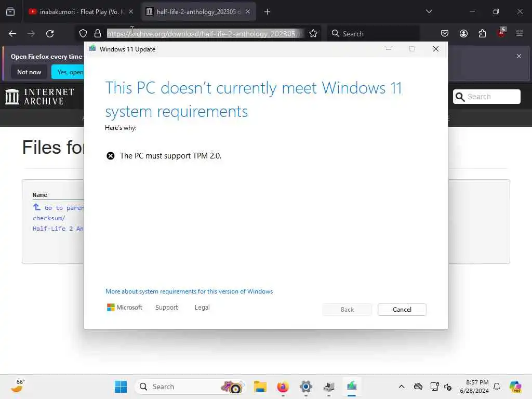Open a new Firefox tab
532x399 pixels.
pyautogui.click(x=268, y=12)
